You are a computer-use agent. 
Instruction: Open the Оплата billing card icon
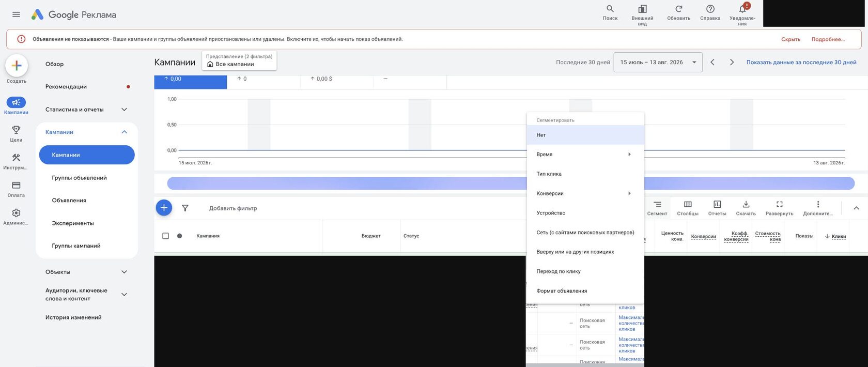tap(16, 185)
